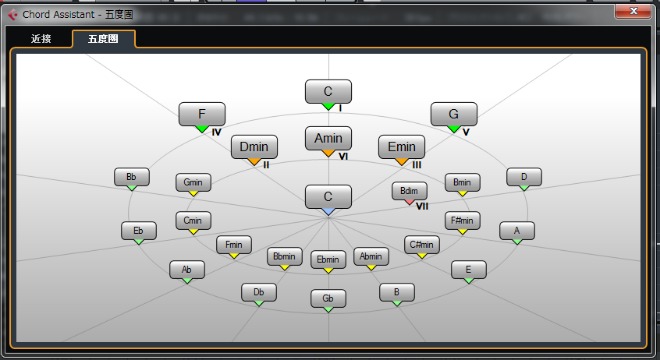Select the D major chord
The height and width of the screenshot is (360, 660).
(x=524, y=177)
